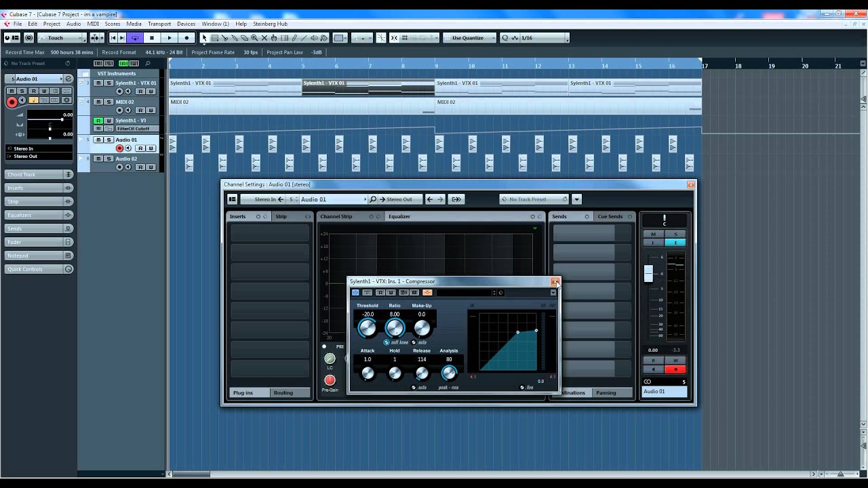The height and width of the screenshot is (488, 868).
Task: Enable soft knee in compressor
Action: (x=387, y=342)
